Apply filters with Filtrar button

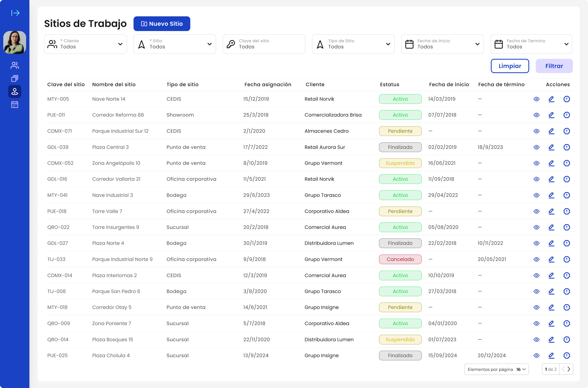pyautogui.click(x=554, y=66)
